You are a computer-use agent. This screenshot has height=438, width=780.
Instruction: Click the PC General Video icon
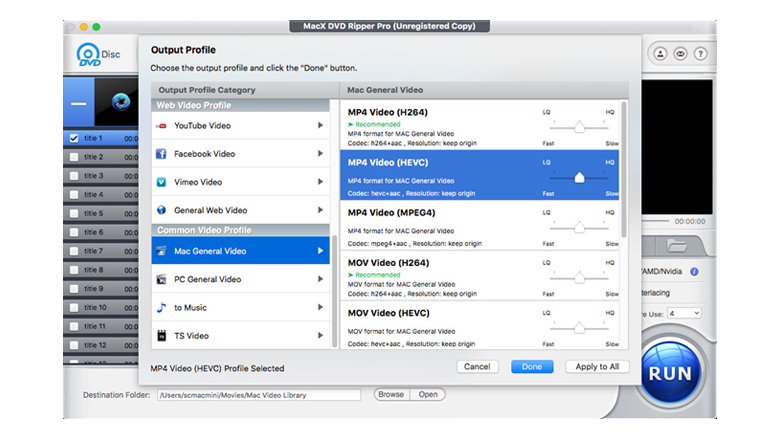pyautogui.click(x=161, y=279)
